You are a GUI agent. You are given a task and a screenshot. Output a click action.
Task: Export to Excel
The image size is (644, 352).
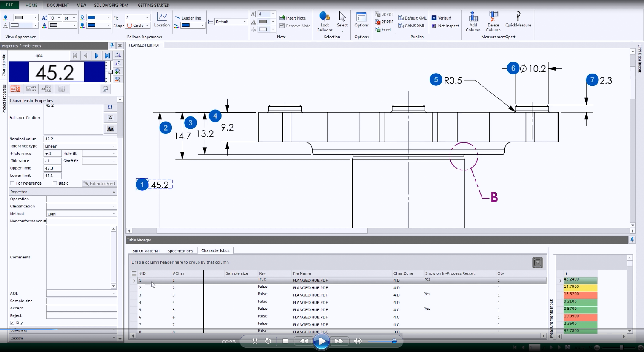click(383, 30)
